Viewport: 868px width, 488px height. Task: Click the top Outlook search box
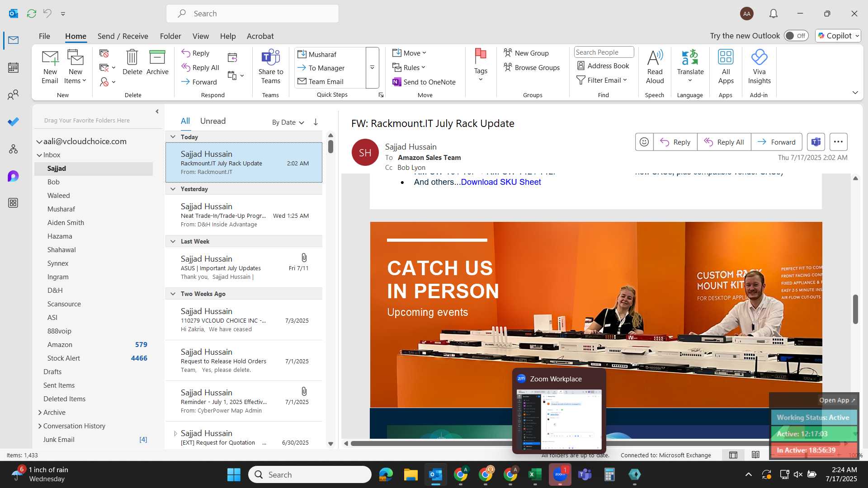coord(252,14)
